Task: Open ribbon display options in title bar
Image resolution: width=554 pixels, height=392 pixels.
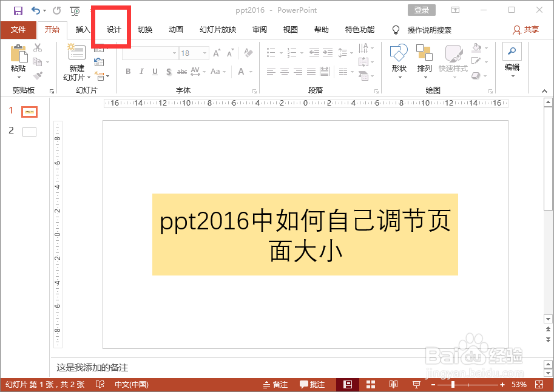Action: tap(456, 10)
